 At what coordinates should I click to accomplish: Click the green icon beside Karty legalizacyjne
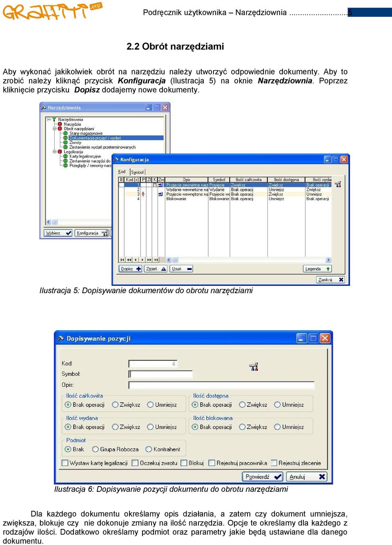click(x=65, y=156)
